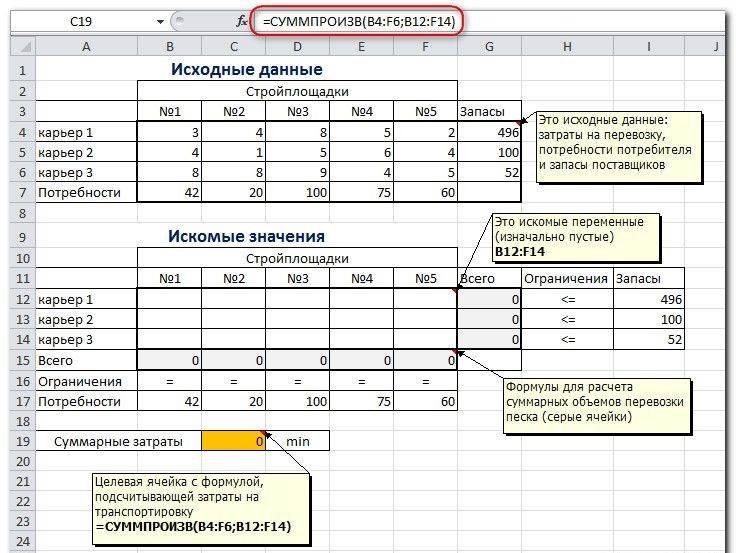Select column H header
The width and height of the screenshot is (736, 553).
click(567, 46)
